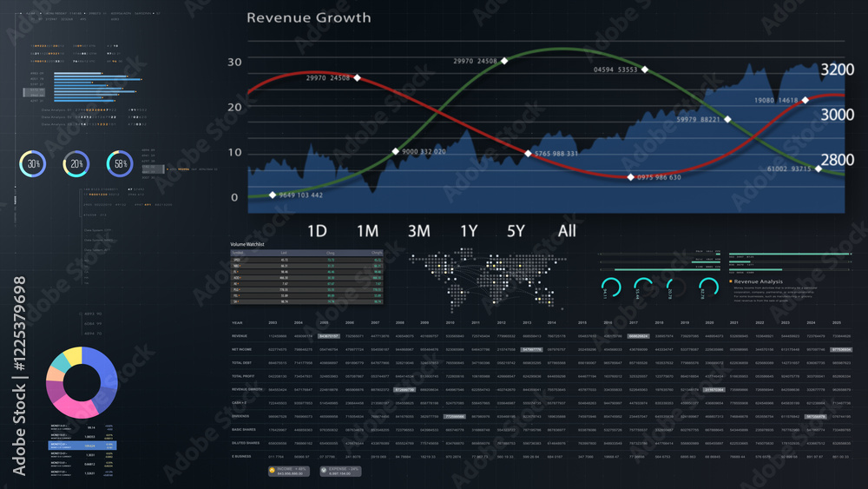This screenshot has width=868, height=489.
Task: Switch chart to 1Y range
Action: pos(469,231)
